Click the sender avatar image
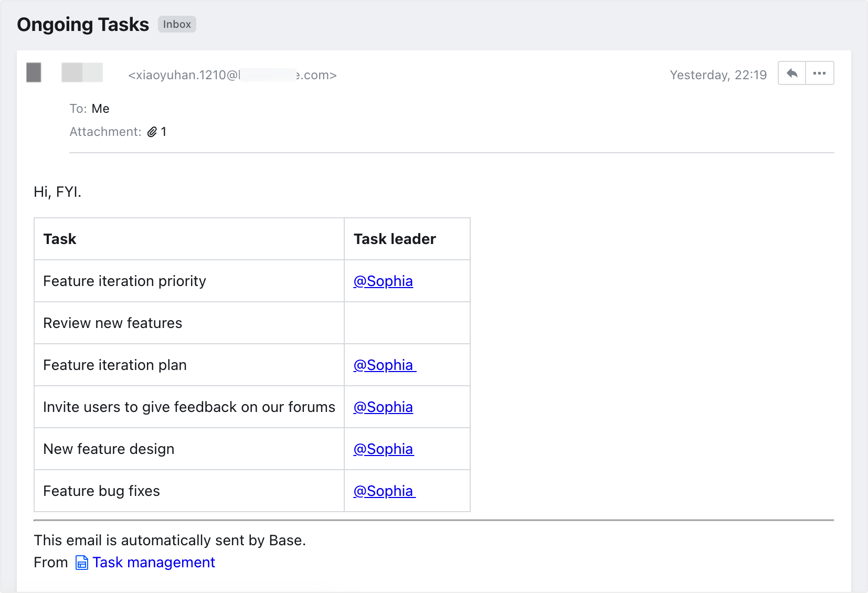Screen dimensions: 868x593 (x=34, y=72)
